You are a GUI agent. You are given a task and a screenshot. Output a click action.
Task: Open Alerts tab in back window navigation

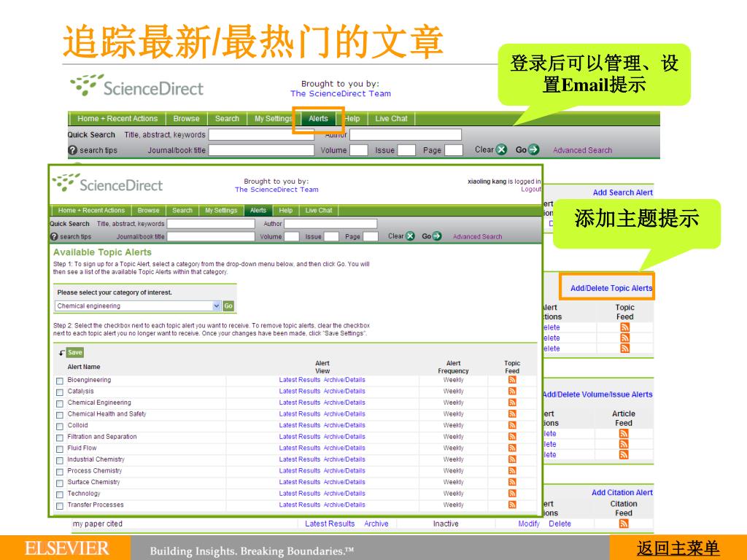pos(318,119)
